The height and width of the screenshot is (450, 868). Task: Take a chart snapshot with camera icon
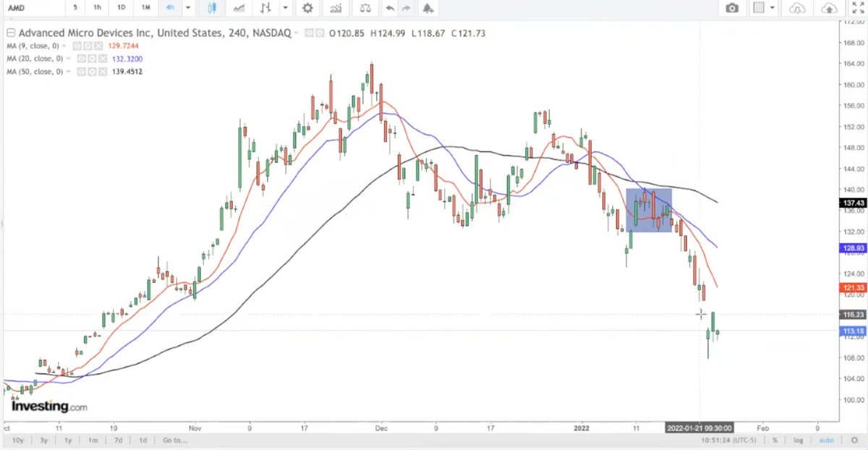point(733,8)
